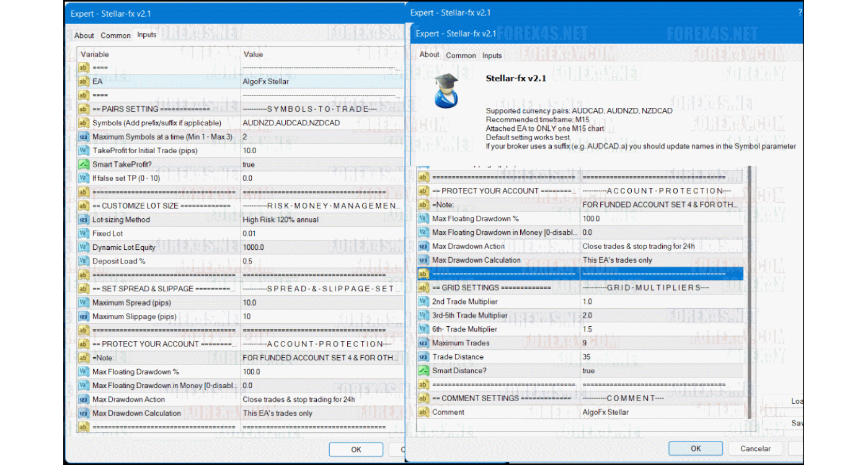Screen dimensions: 868x465
Task: Open the Common tab in right dialog
Action: coord(461,56)
